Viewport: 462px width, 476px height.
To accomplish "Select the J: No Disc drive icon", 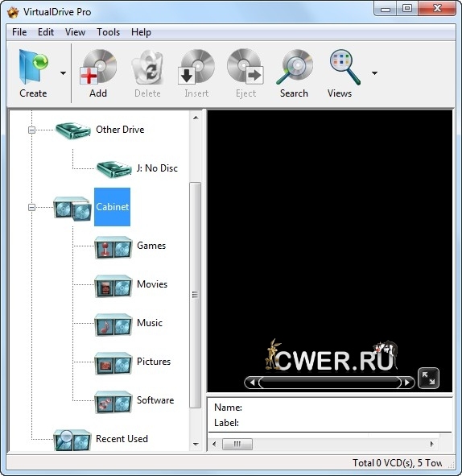I will point(113,169).
